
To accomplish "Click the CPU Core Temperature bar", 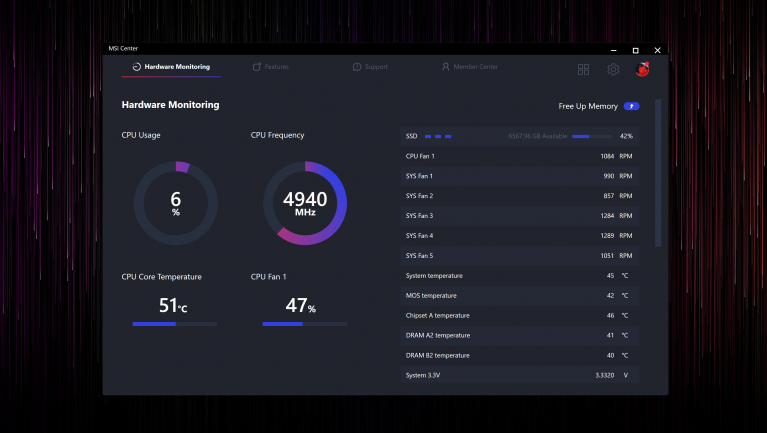I will click(175, 324).
